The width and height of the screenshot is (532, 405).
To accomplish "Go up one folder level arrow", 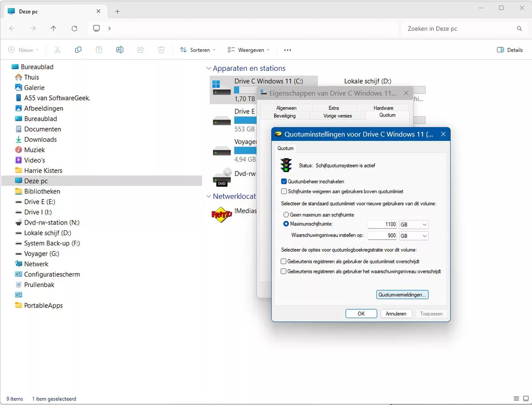I will pos(54,28).
